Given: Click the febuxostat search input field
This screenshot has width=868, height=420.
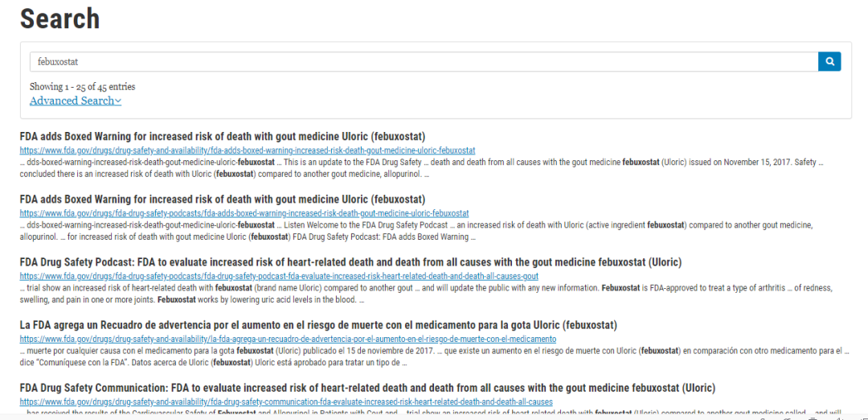Looking at the screenshot, I should tap(424, 61).
